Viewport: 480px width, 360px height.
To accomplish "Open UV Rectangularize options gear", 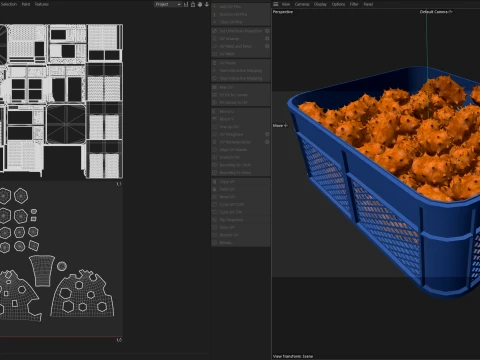I will pos(267,142).
